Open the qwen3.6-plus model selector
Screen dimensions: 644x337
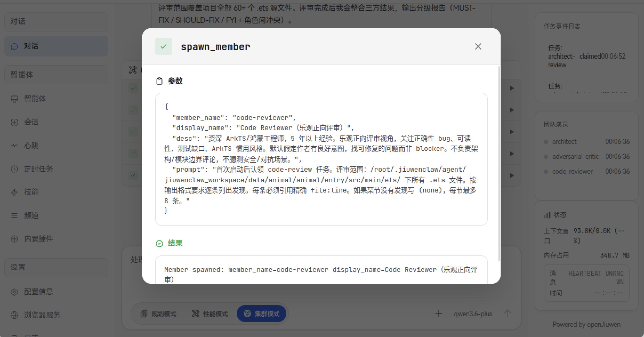473,314
